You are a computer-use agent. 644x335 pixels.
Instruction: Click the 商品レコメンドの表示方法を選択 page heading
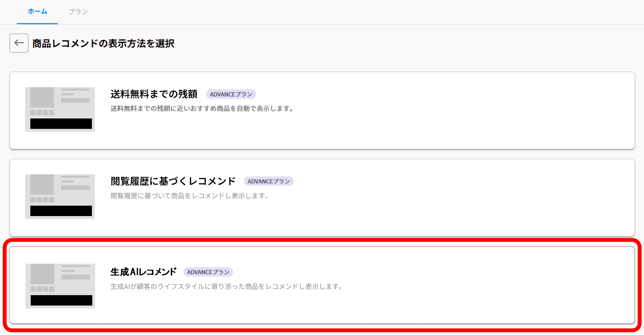click(x=103, y=43)
